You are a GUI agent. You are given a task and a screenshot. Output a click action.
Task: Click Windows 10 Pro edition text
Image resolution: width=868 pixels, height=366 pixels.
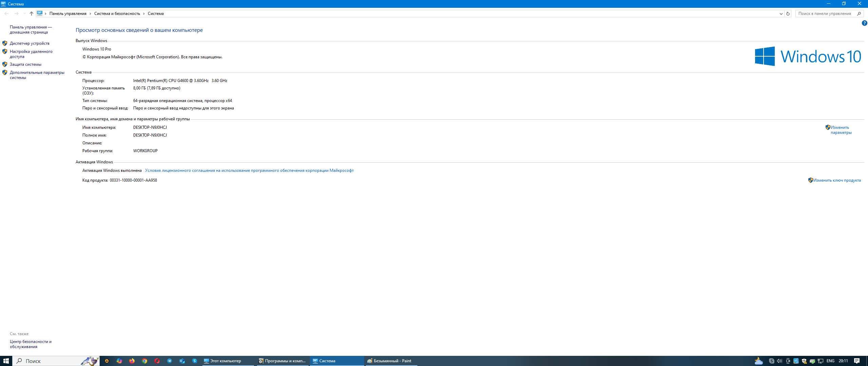(x=97, y=49)
